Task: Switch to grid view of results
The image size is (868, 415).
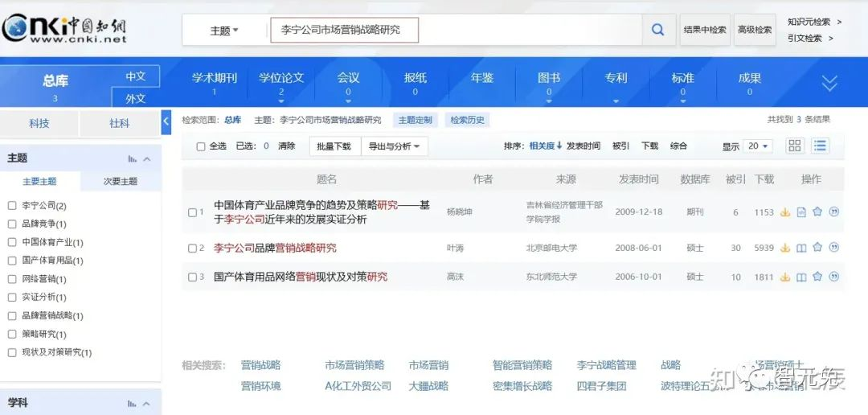Action: [x=795, y=146]
